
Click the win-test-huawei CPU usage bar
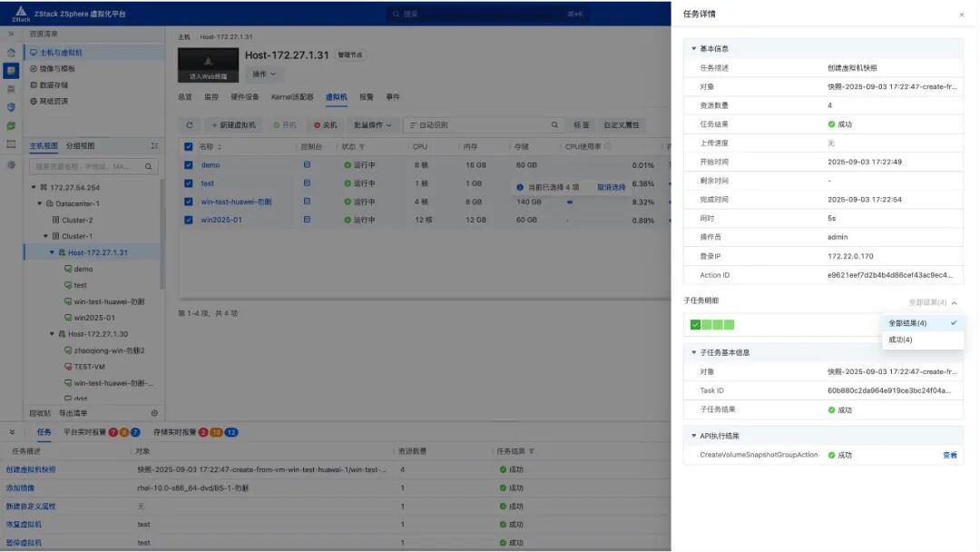(x=570, y=202)
